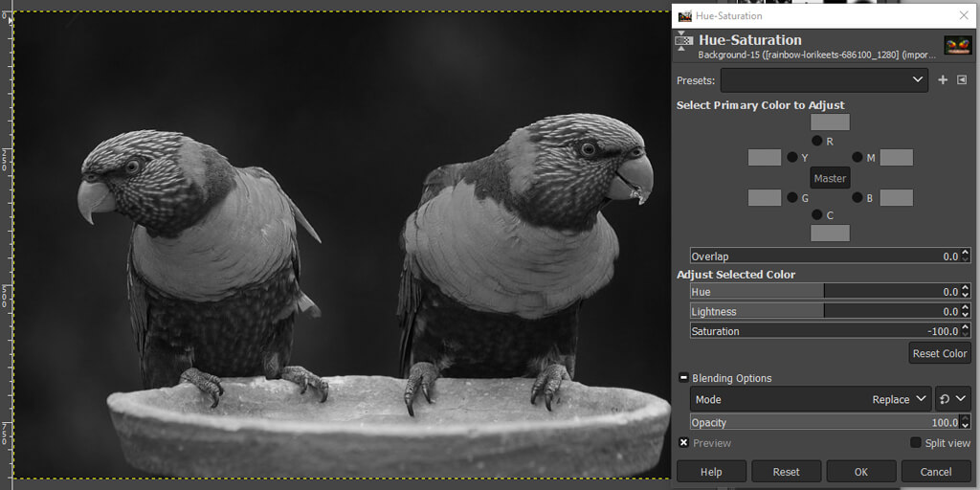Save settings as a named preset using plus icon
Viewport: 980px width, 490px height.
943,80
